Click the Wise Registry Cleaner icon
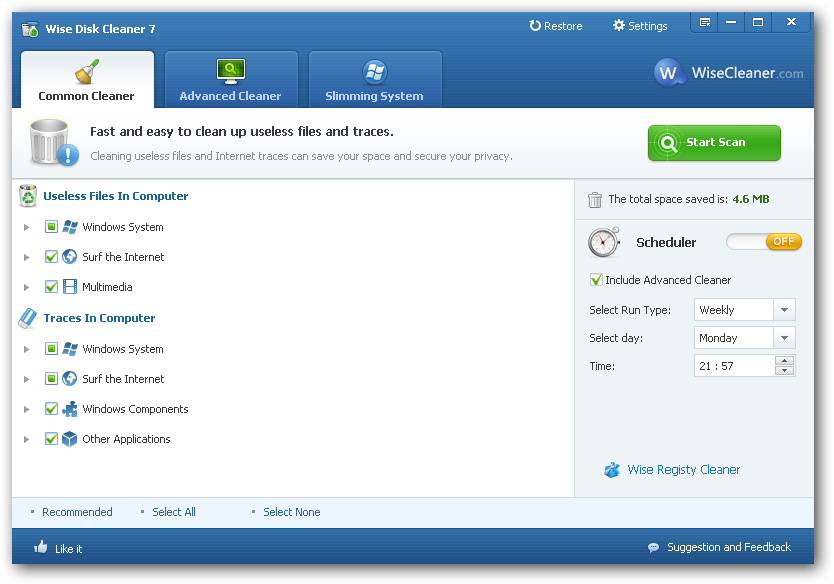This screenshot has height=584, width=834. [x=612, y=470]
